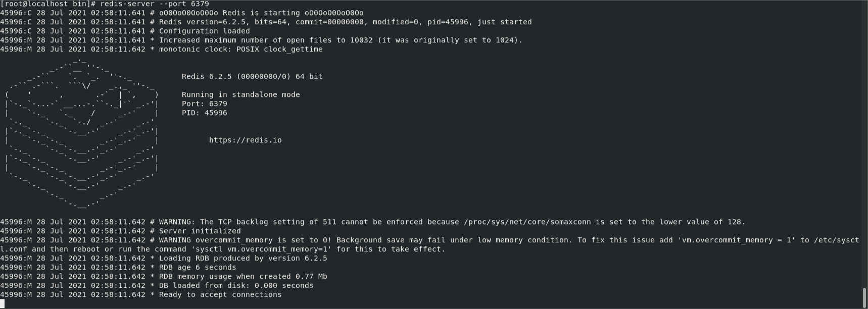Viewport: 868px width, 309px height.
Task: Open the https://redis.io link
Action: pyautogui.click(x=246, y=140)
